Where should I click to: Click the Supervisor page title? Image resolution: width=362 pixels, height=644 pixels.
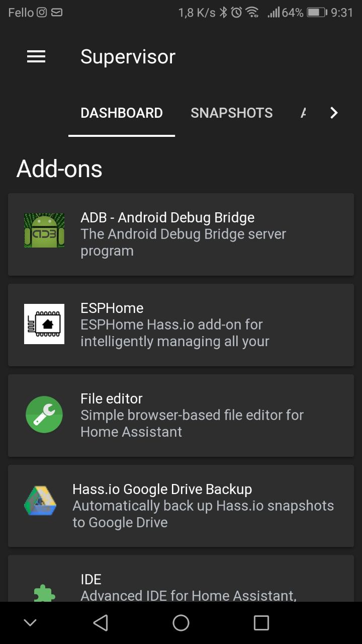click(128, 56)
